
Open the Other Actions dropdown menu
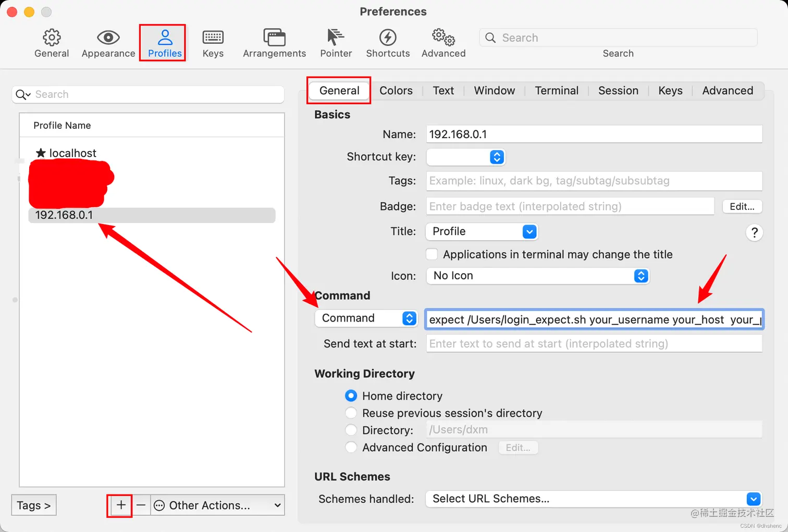[x=218, y=505]
